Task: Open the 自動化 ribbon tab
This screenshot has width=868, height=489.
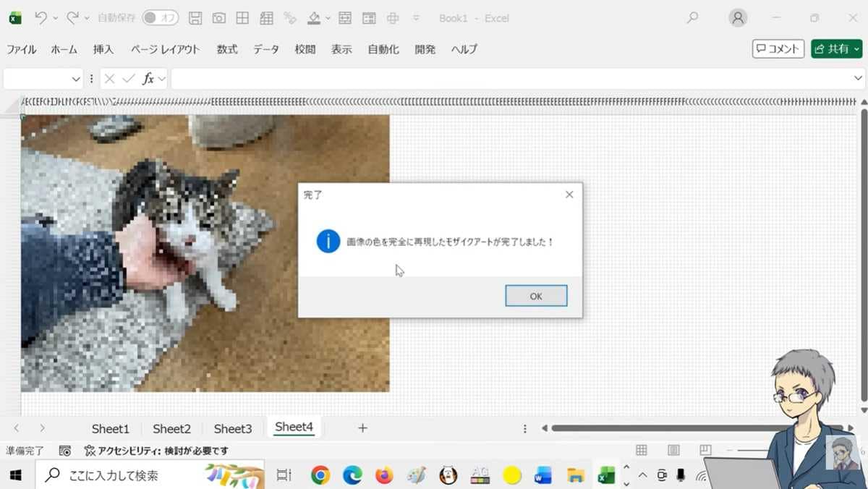Action: point(383,49)
